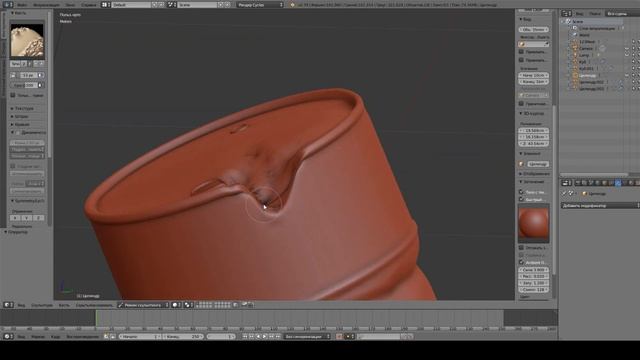Open the Add Modifier dropdown
Viewport: 640px width, 360px height.
click(600, 206)
